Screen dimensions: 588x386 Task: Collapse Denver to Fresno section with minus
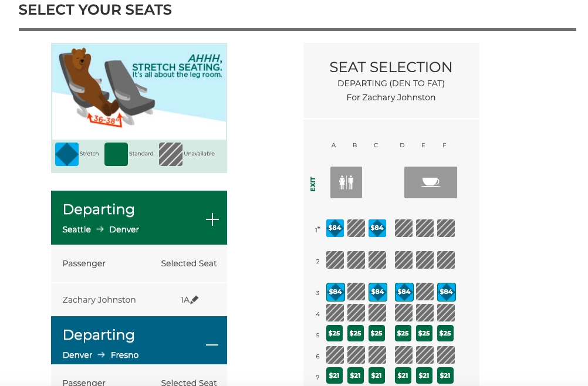pyautogui.click(x=212, y=344)
